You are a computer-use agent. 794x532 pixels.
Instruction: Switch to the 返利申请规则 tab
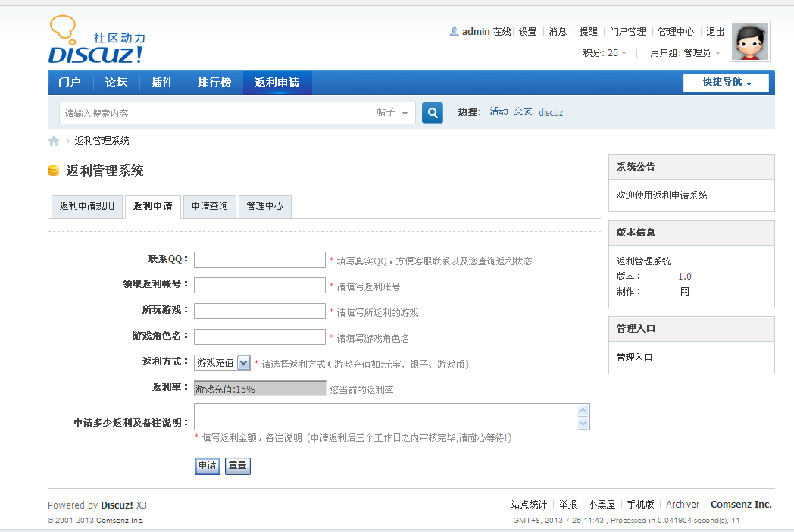click(86, 206)
